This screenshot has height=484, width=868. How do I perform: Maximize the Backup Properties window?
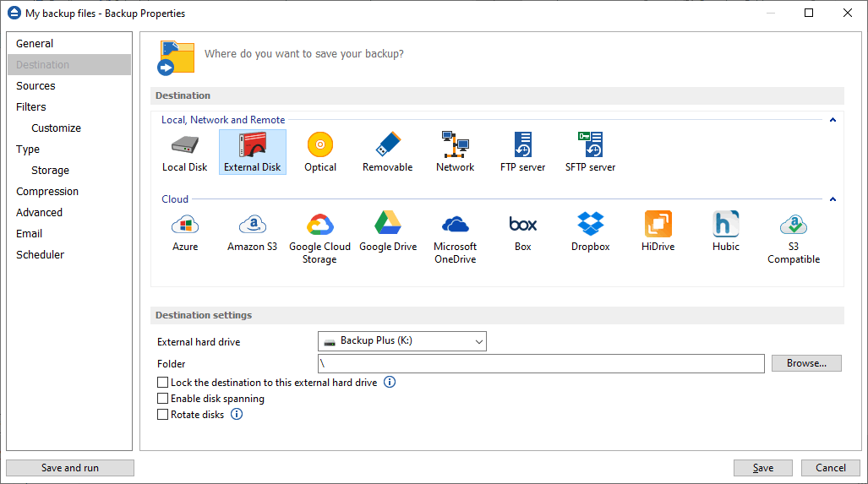tap(809, 13)
